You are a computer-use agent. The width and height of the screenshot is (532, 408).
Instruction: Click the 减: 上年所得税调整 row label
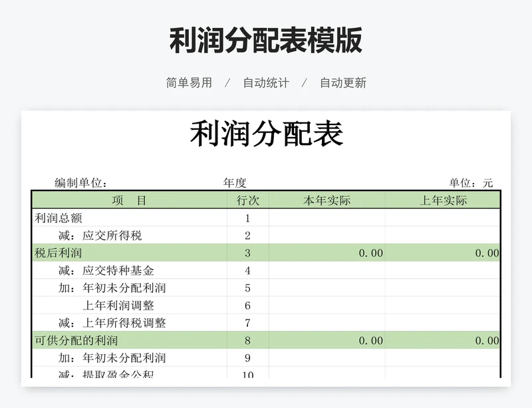tap(112, 323)
